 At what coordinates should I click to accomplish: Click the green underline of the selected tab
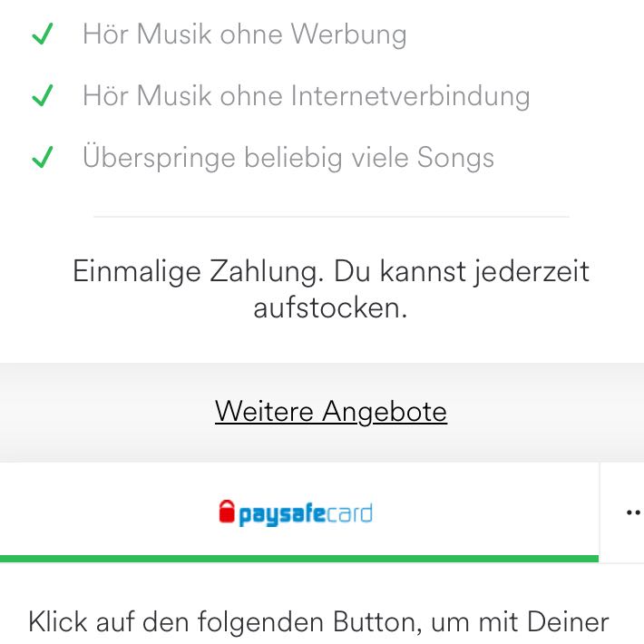coord(299,559)
